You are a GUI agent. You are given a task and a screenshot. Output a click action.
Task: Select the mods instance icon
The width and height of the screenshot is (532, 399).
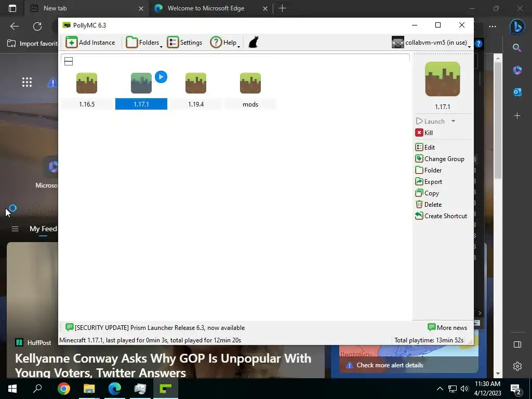tap(250, 83)
